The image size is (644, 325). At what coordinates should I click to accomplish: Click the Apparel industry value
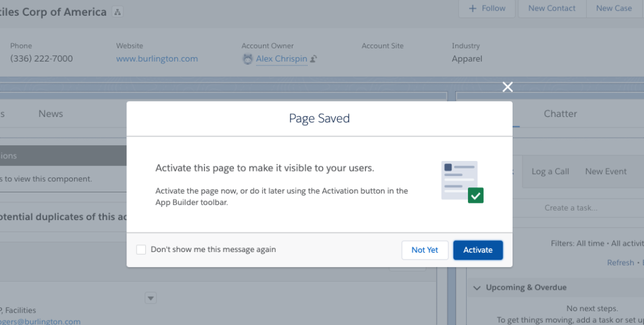[x=467, y=58]
